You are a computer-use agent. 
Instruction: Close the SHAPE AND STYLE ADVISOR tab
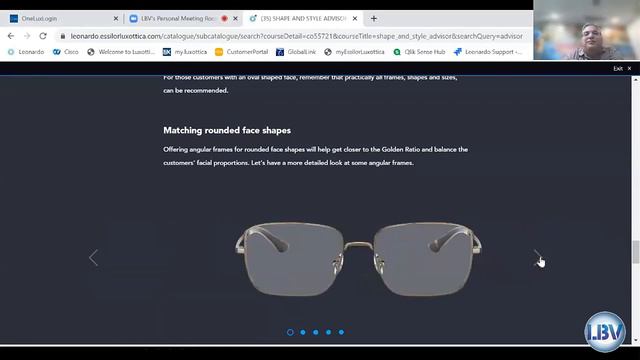[x=355, y=18]
